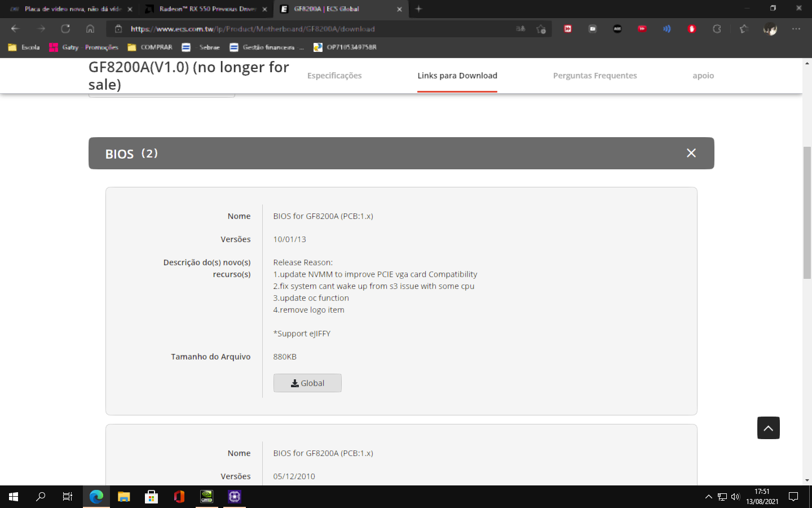
Task: Open the NVIDIA taskbar app icon
Action: coord(207,497)
